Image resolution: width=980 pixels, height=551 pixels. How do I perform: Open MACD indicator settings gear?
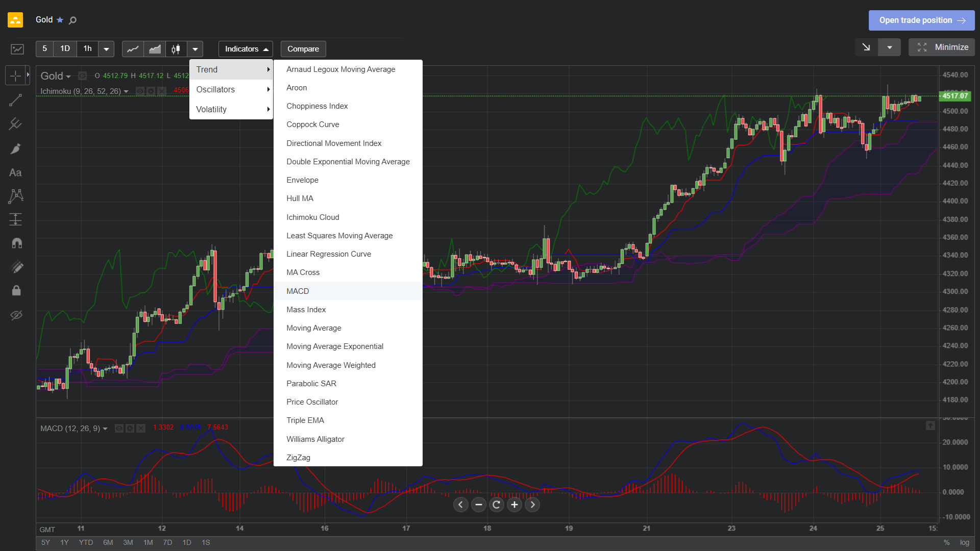[130, 428]
